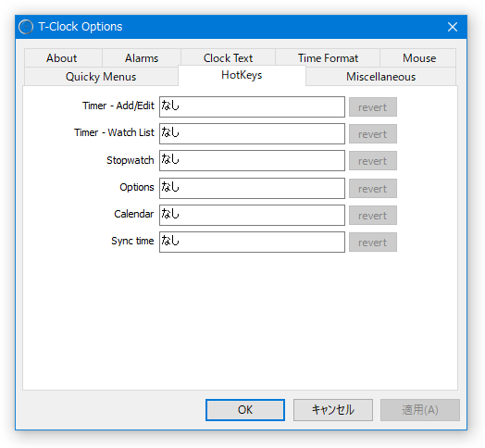Click the "T-Clock Options" window title
The image size is (485, 448).
point(81,27)
